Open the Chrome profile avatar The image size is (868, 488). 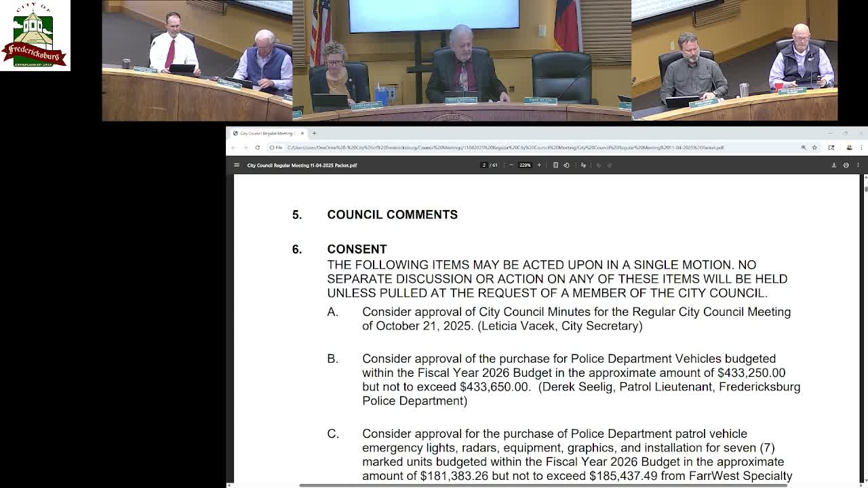tap(849, 147)
